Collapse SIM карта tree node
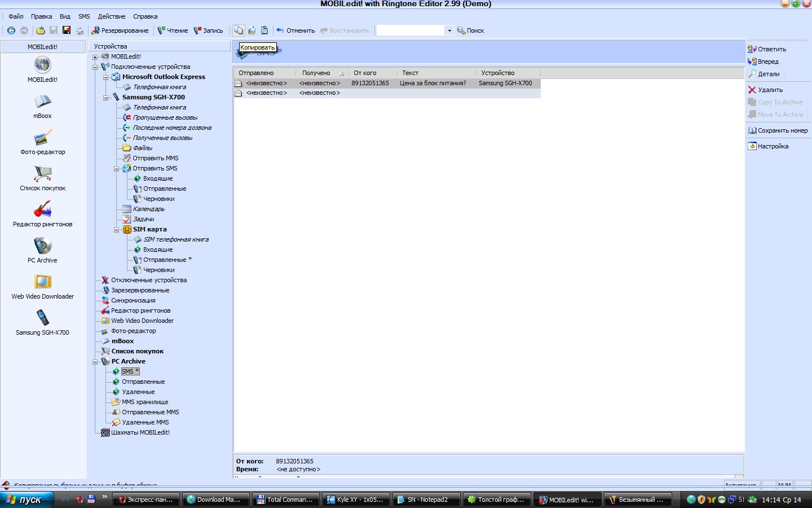This screenshot has width=812, height=508. [117, 230]
